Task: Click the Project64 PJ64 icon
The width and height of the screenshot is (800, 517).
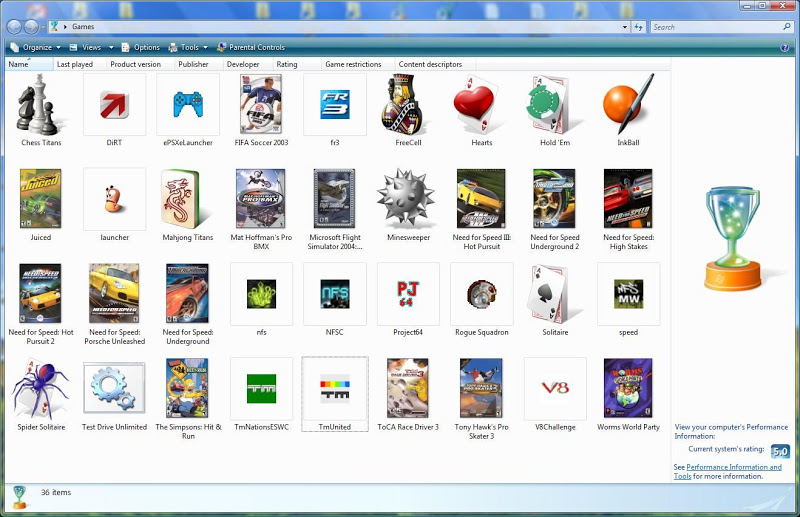Action: [408, 294]
